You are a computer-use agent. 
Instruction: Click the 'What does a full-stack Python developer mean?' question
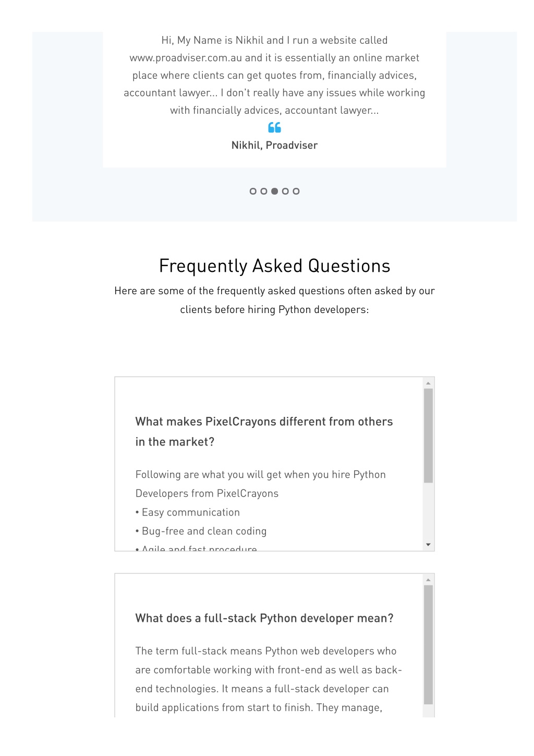[x=264, y=618]
